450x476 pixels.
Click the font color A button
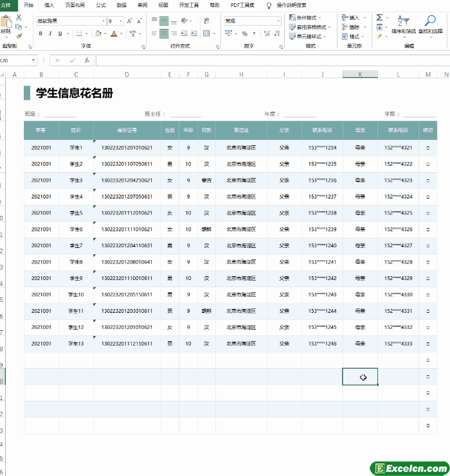114,33
